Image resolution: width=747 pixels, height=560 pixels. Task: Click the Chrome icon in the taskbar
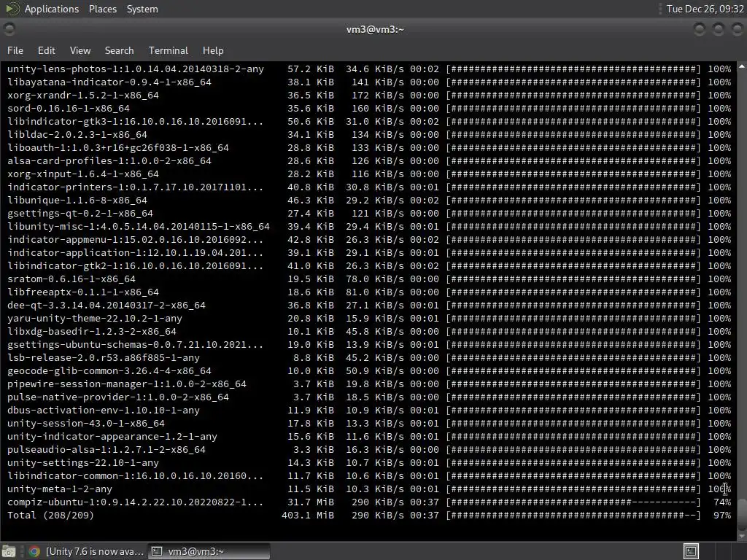(34, 551)
